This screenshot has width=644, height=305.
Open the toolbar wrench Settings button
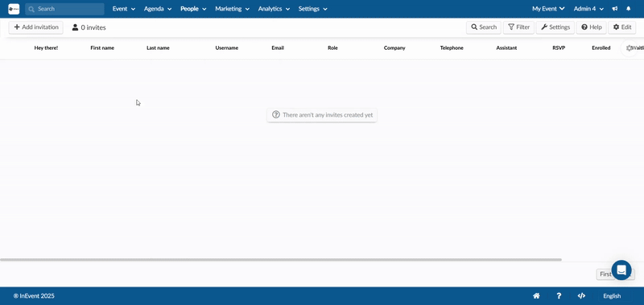555,27
